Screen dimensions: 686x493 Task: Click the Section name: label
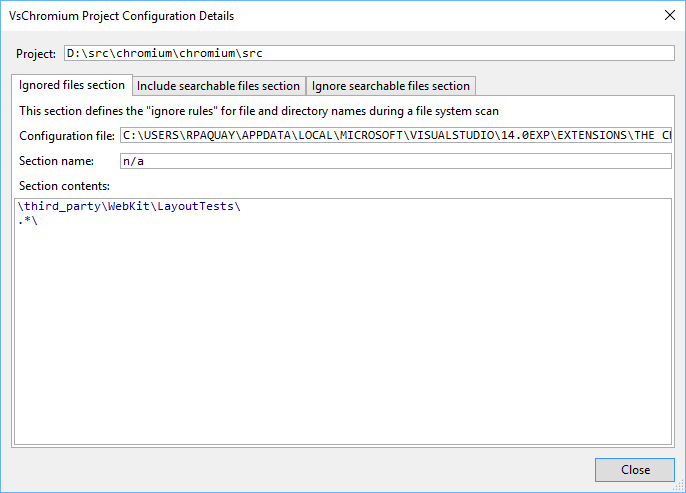[x=56, y=161]
